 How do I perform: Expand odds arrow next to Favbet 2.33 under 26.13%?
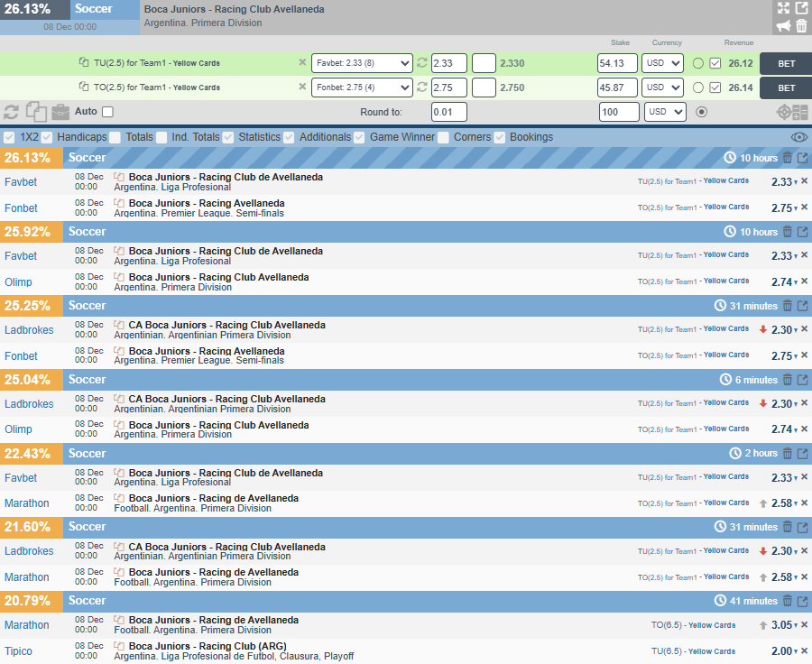point(796,183)
